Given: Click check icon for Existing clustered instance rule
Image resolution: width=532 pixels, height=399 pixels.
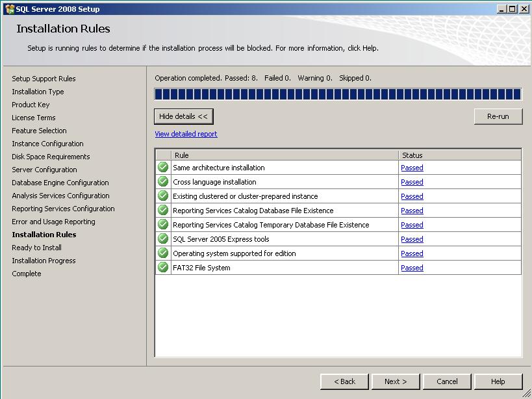Looking at the screenshot, I should point(163,196).
